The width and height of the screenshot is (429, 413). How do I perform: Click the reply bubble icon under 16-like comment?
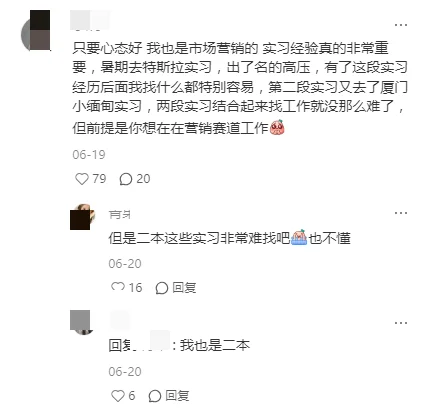pyautogui.click(x=162, y=288)
